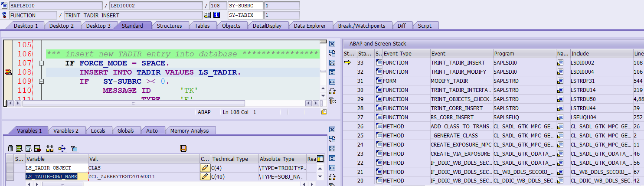
Task: Click the SY-SUBRC field name input
Action: [x=245, y=6]
